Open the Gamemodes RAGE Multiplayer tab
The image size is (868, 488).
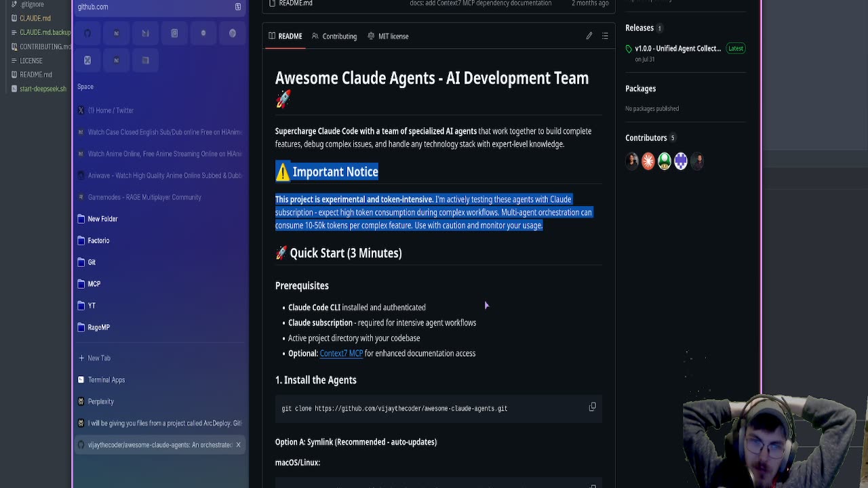[x=161, y=197]
